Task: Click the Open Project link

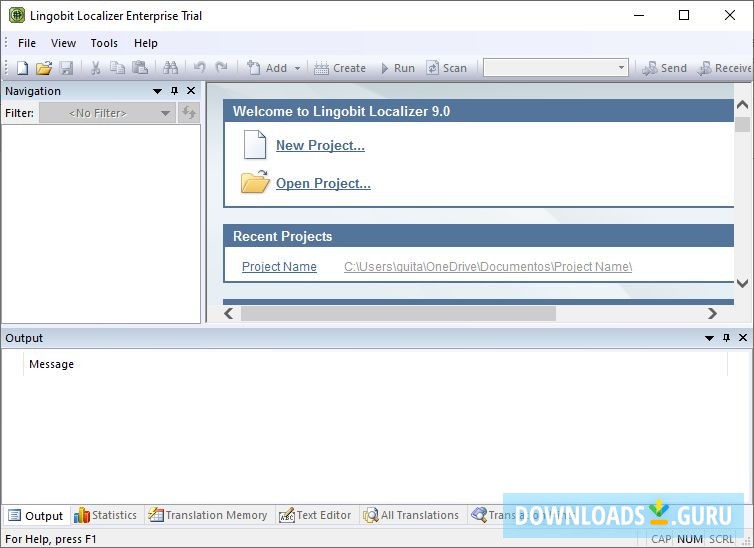Action: click(x=323, y=183)
